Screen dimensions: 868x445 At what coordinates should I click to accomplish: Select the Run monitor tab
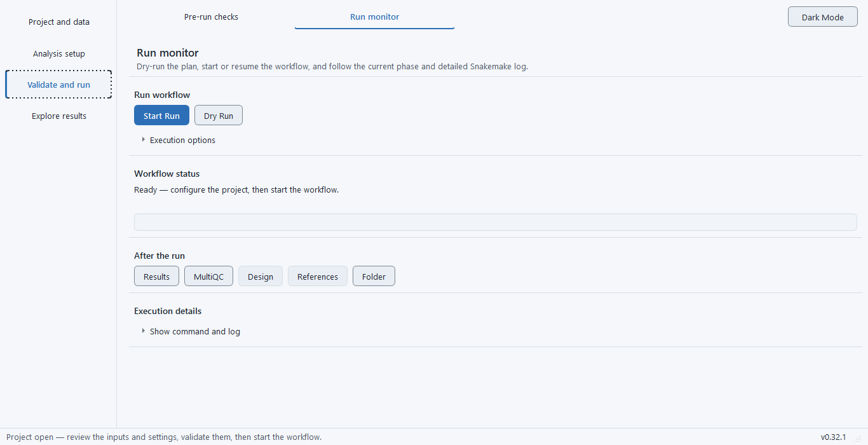pyautogui.click(x=374, y=17)
